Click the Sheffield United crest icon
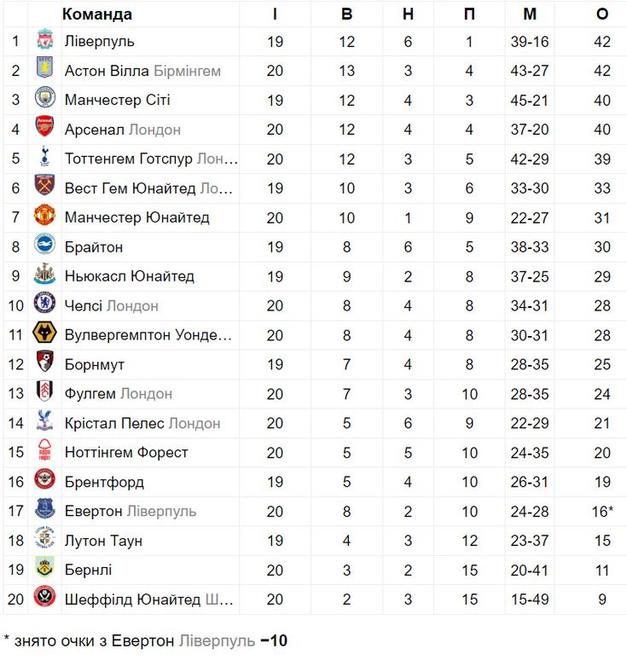The height and width of the screenshot is (672, 627). click(44, 596)
